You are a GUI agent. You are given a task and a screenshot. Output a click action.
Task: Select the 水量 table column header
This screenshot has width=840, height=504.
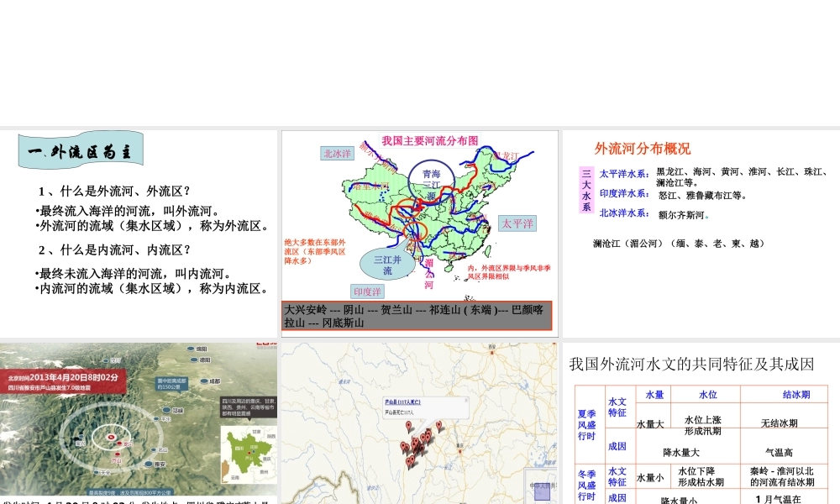pos(654,395)
